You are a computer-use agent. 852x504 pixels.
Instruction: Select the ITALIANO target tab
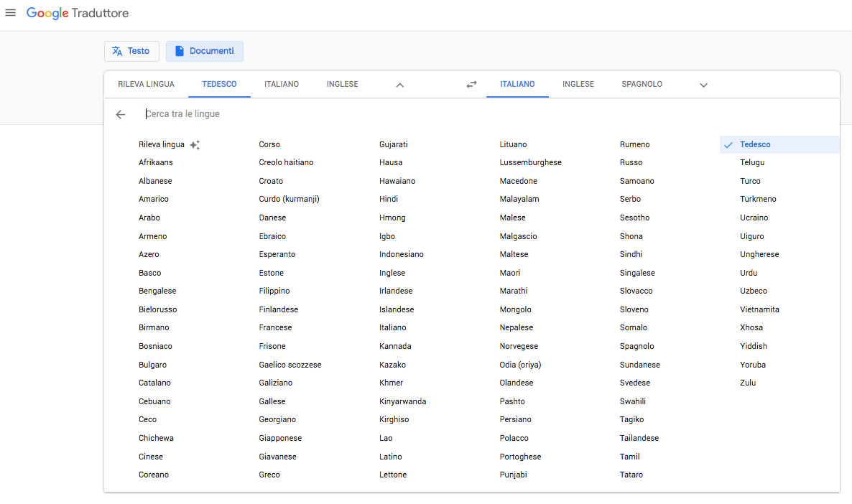[x=517, y=84]
